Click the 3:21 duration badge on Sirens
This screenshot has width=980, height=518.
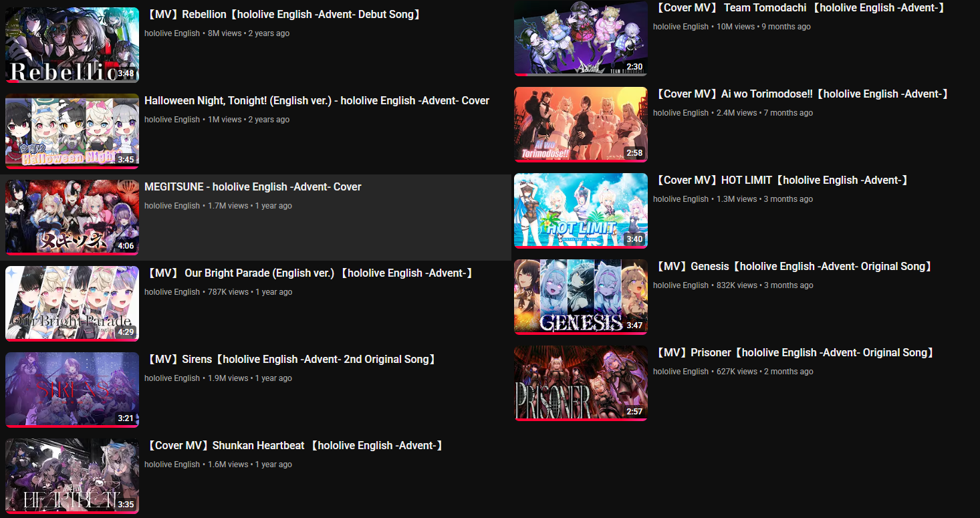click(126, 418)
